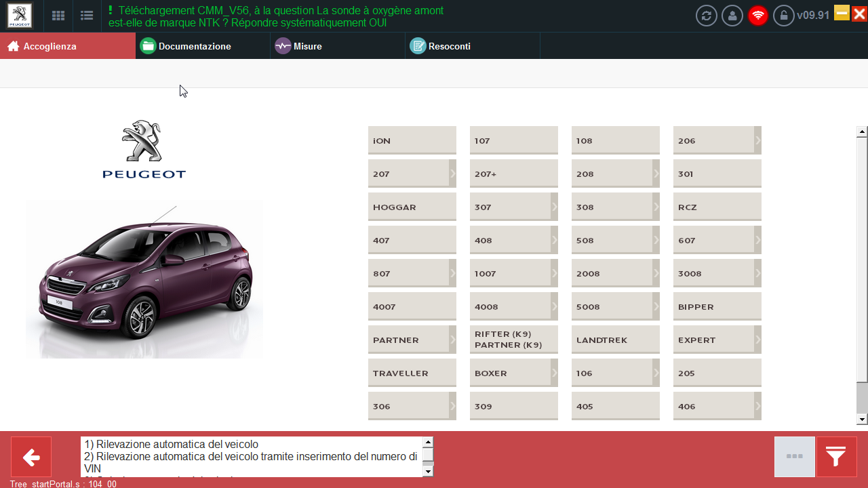Open the user profile icon

coord(732,16)
